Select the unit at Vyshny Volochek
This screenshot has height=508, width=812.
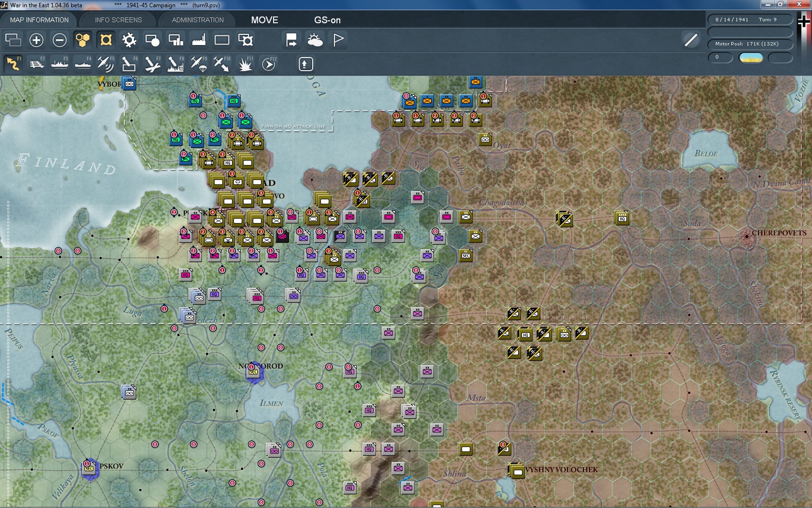pos(517,471)
